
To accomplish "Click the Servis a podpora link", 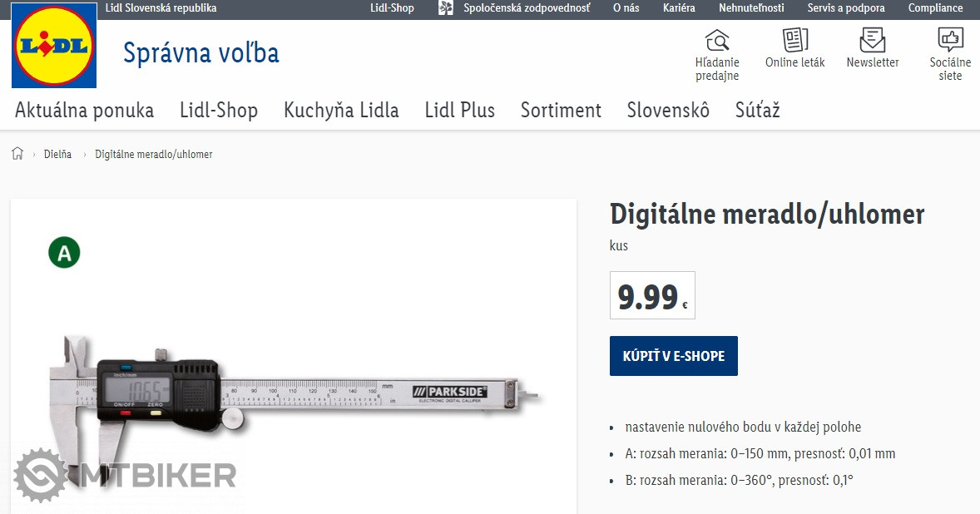I will [x=846, y=8].
